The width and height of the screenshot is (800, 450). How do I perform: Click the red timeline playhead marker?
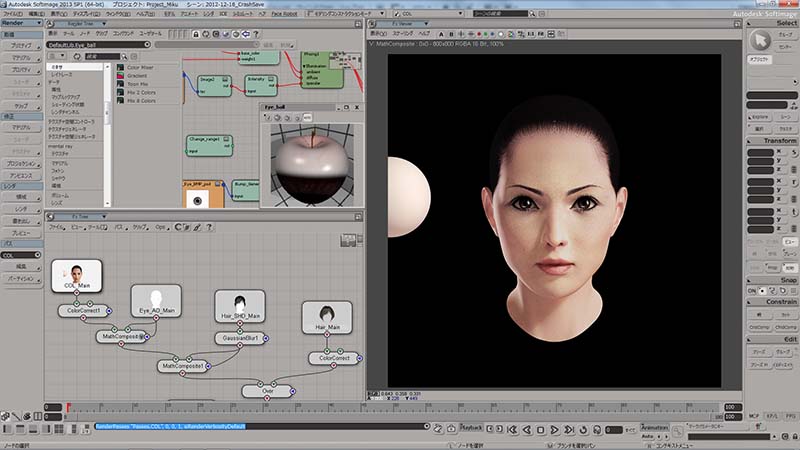click(68, 407)
